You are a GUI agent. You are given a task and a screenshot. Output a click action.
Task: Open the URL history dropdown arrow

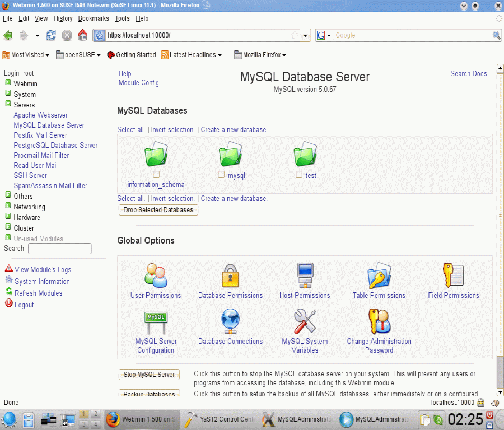pos(305,35)
